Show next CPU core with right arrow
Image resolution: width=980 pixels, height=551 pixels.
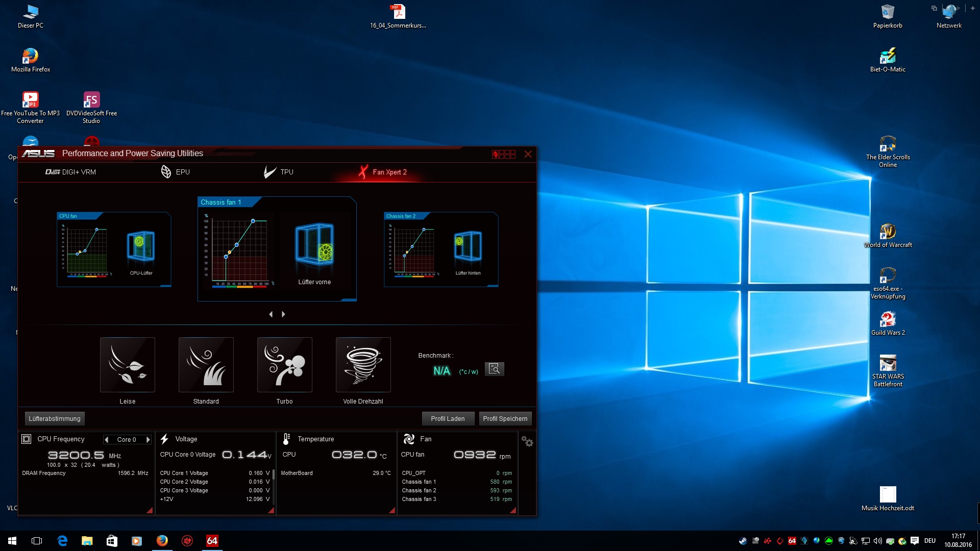[148, 439]
